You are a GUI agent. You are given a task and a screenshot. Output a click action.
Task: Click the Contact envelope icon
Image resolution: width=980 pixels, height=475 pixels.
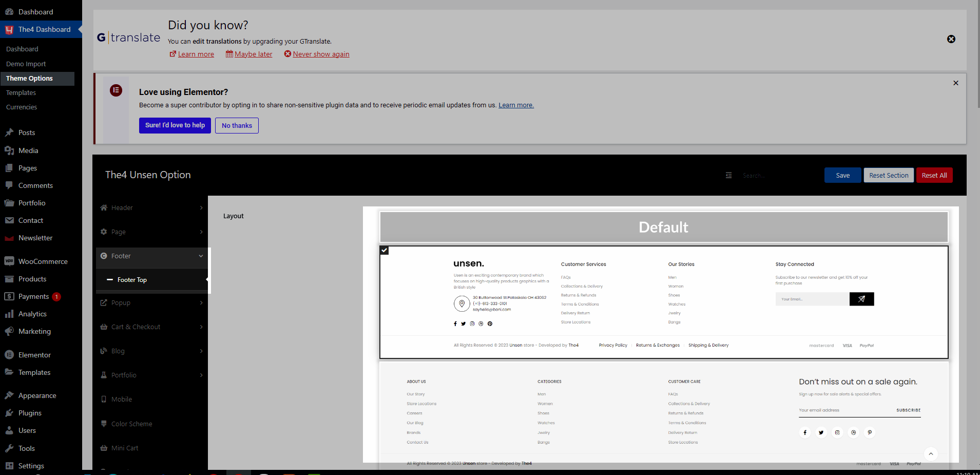9,220
